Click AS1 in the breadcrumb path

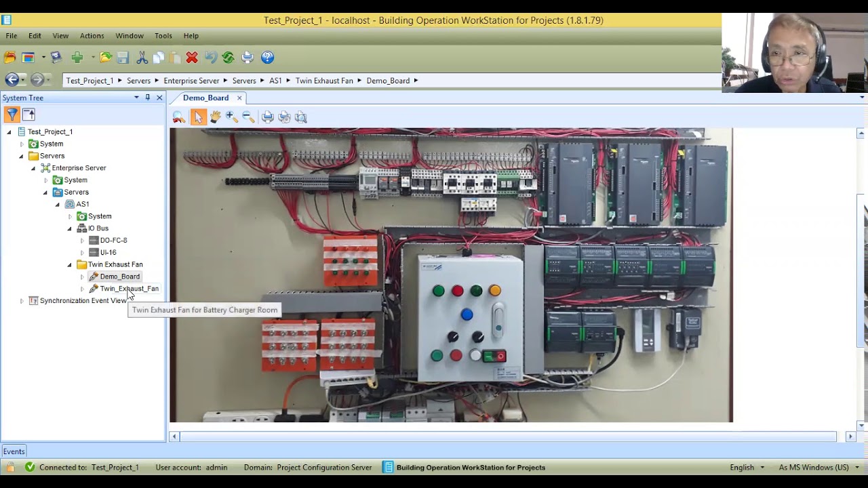pyautogui.click(x=275, y=81)
